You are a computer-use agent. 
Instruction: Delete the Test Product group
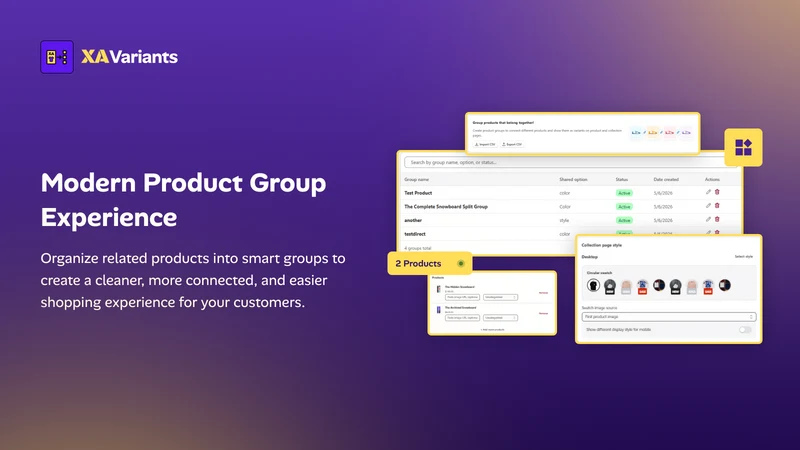pyautogui.click(x=717, y=192)
